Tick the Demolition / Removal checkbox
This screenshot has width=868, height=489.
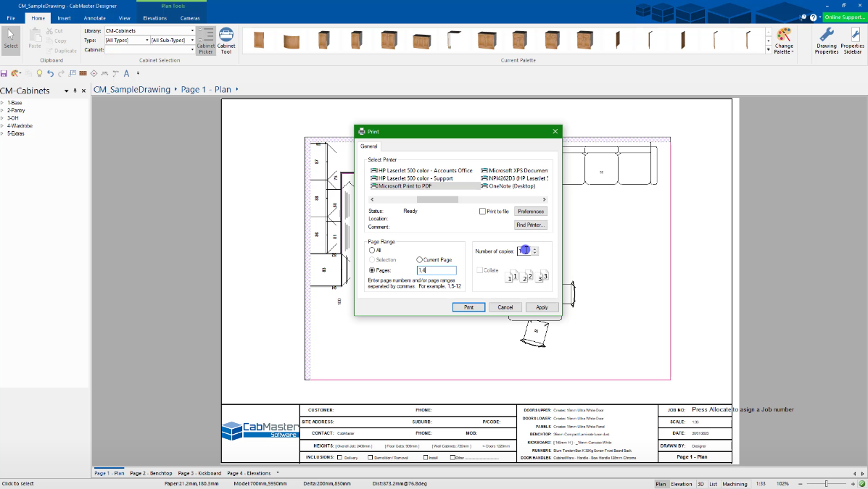(x=371, y=457)
